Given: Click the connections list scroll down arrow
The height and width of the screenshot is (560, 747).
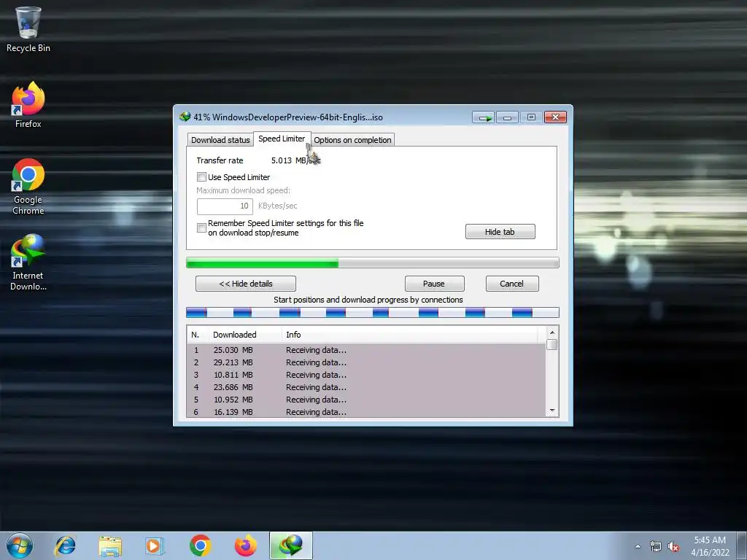Looking at the screenshot, I should pos(552,411).
